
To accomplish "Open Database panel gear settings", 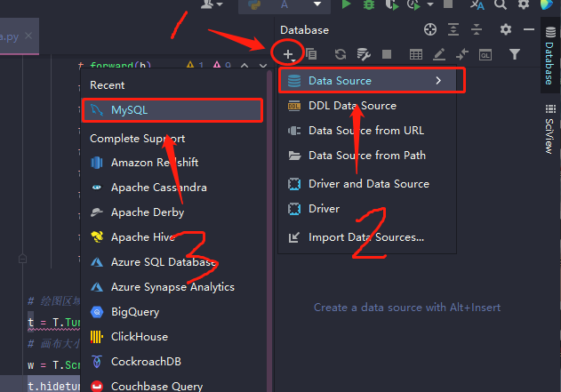I will (x=506, y=30).
